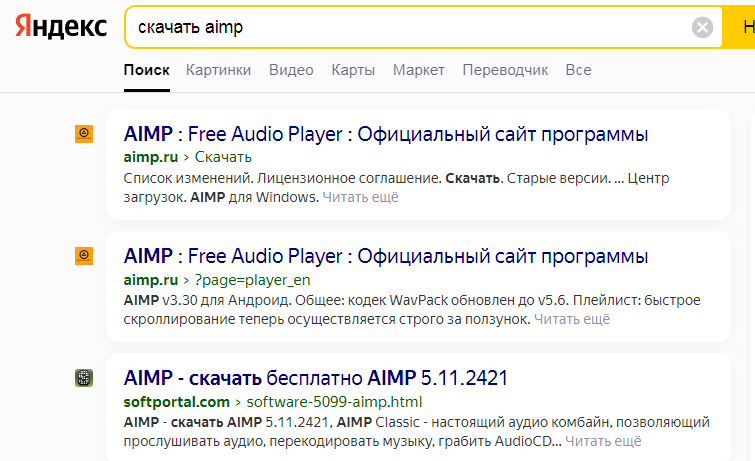Viewport: 755px width, 461px height.
Task: Open first result title with 'Скачать' path
Action: pyautogui.click(x=386, y=134)
